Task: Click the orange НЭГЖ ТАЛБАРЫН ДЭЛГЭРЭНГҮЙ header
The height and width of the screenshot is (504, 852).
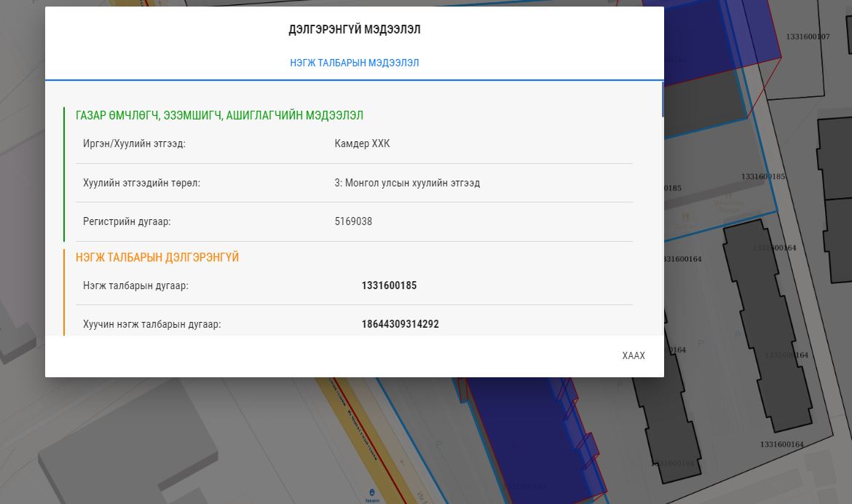Action: [157, 257]
